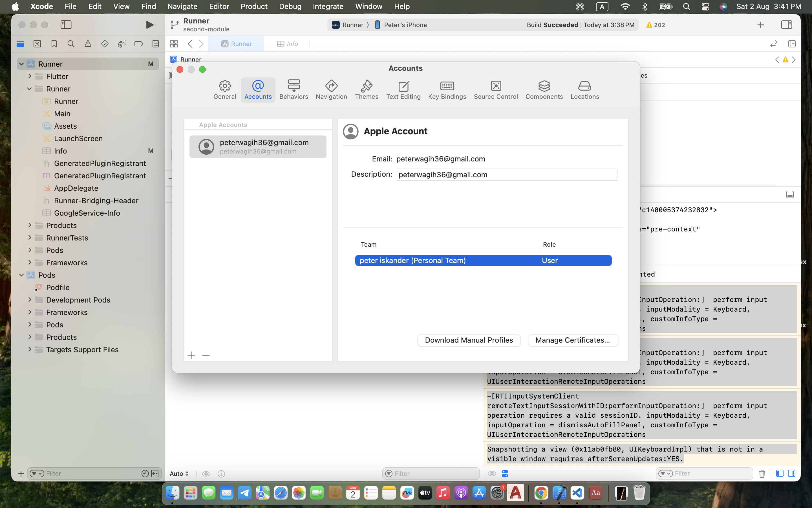Open the Report navigator icon

(155, 44)
